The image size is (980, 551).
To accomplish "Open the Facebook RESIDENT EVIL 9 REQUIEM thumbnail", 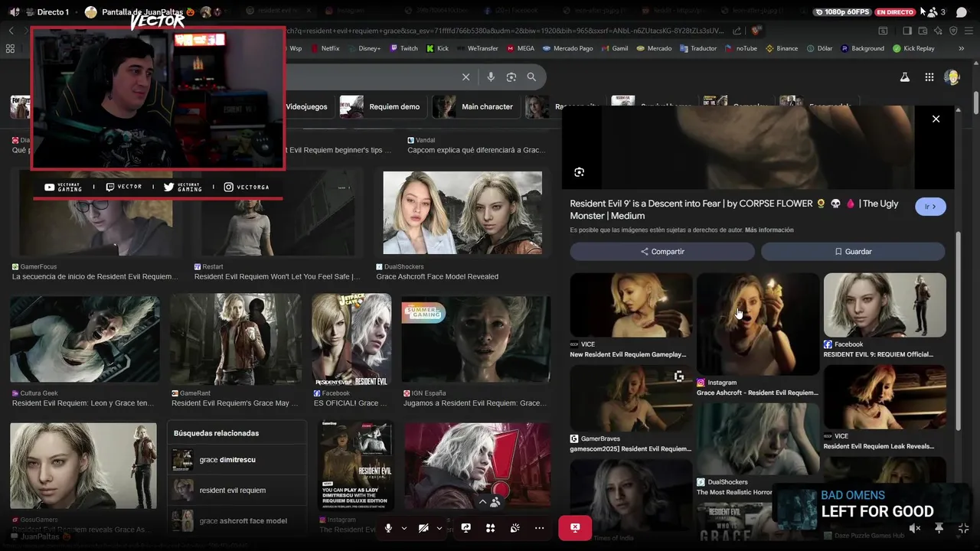I will [x=884, y=305].
